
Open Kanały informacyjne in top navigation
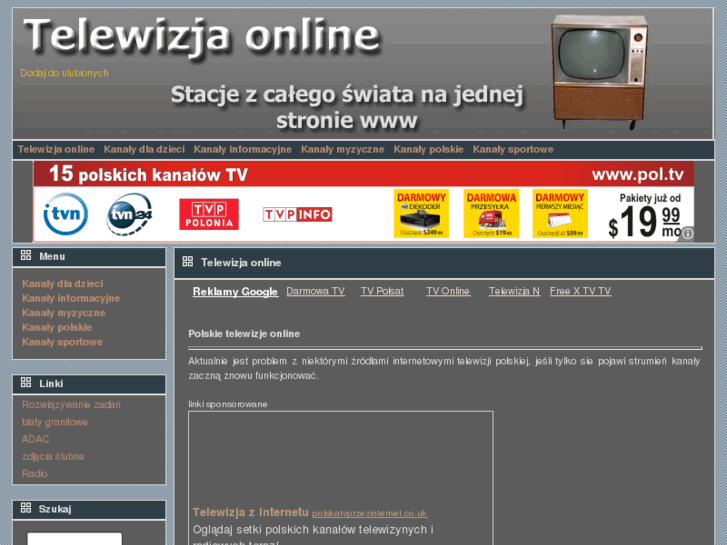242,149
